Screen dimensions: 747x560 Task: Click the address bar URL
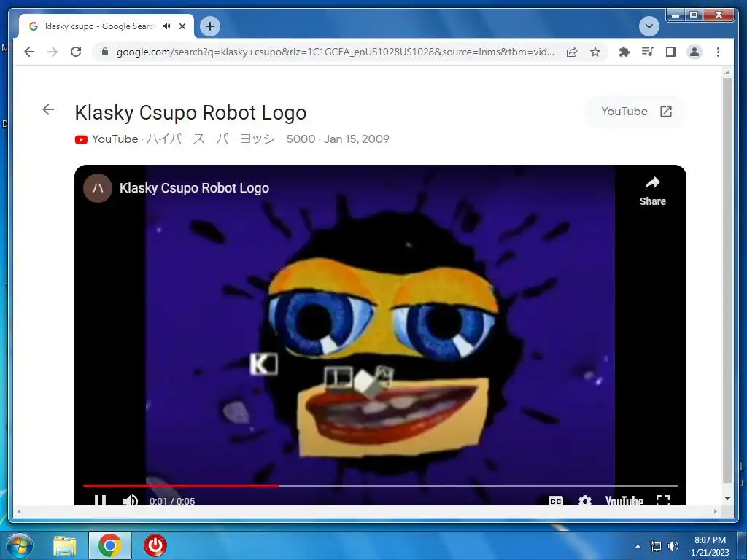tap(336, 52)
